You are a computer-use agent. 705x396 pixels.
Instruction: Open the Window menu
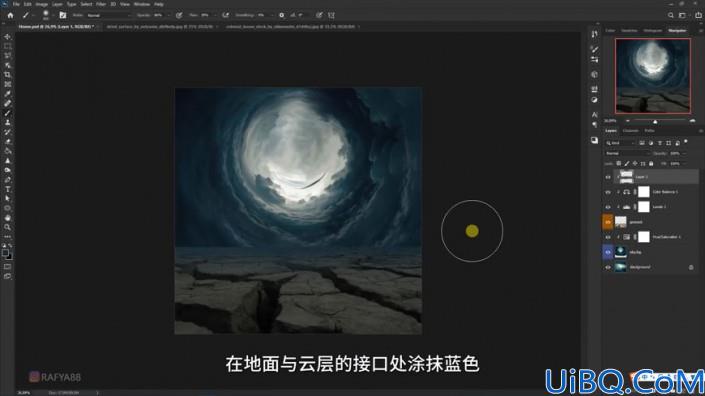142,4
